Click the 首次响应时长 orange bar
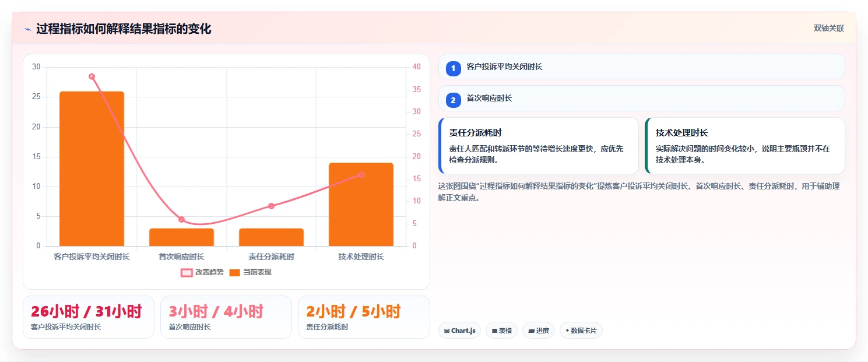The image size is (868, 362). pos(181,237)
